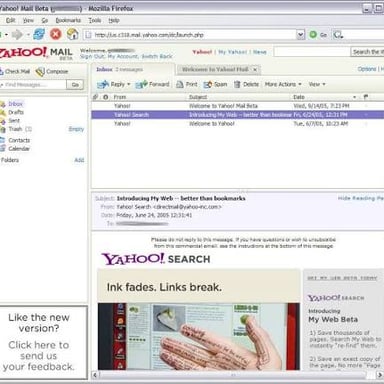Select Welcome to Yahoo! Mail Beta message
Screen dimensions: 384x384
[x=238, y=106]
